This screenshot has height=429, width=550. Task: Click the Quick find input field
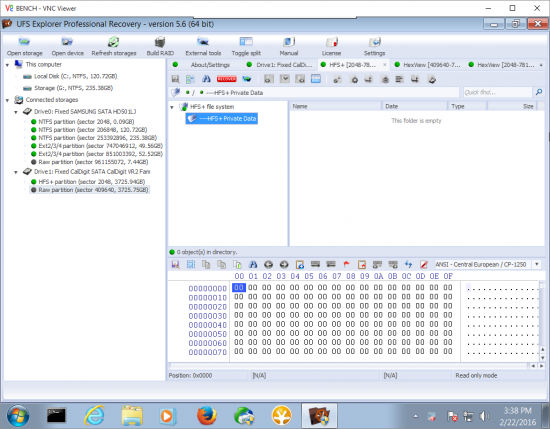coord(497,92)
